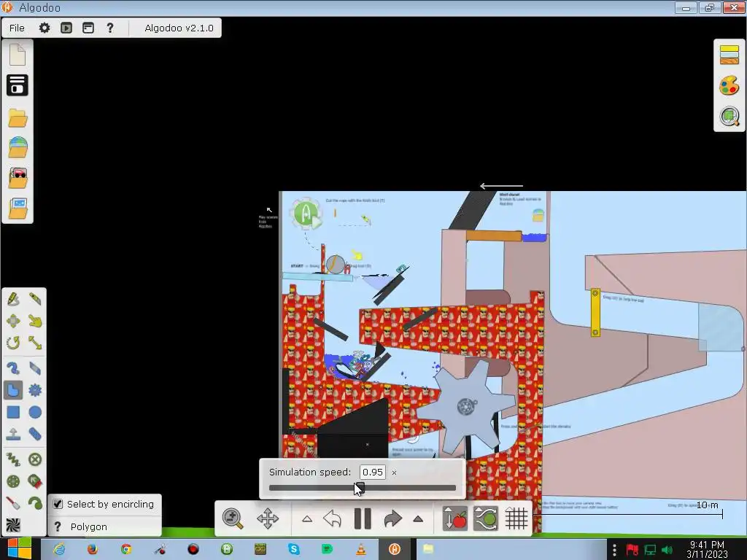
Task: Open the Windows Start button
Action: pos(19,548)
